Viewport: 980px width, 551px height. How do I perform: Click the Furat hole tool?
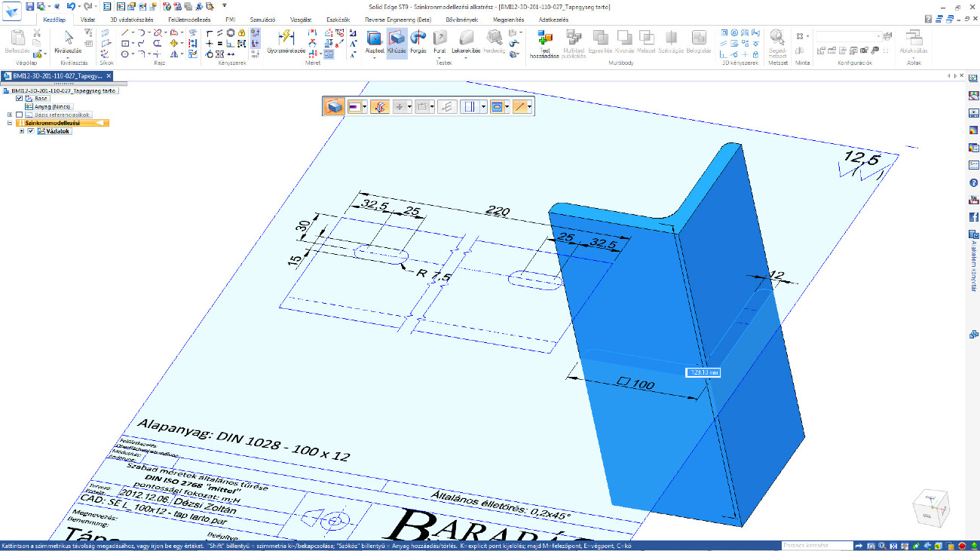pos(439,41)
